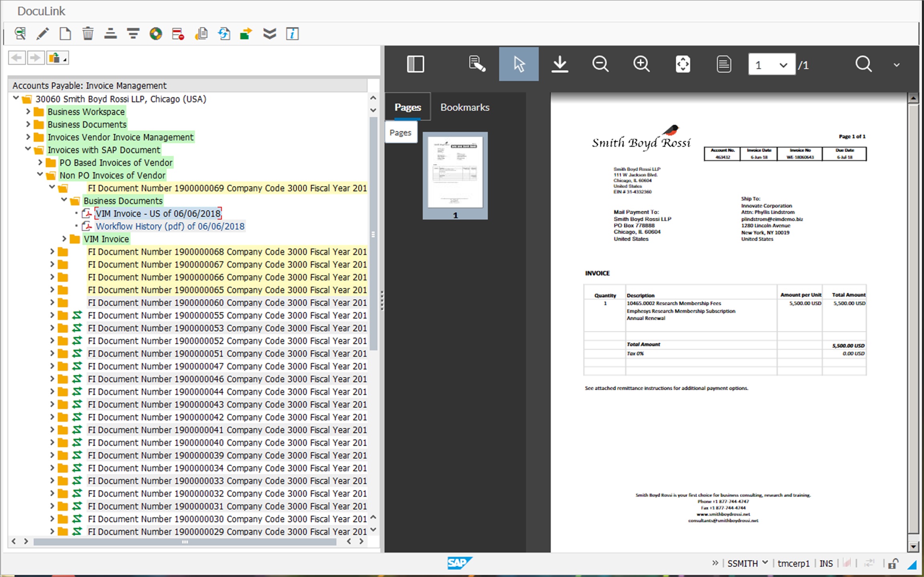Screen dimensions: 924x577
Task: Click the blank page create icon
Action: [65, 34]
